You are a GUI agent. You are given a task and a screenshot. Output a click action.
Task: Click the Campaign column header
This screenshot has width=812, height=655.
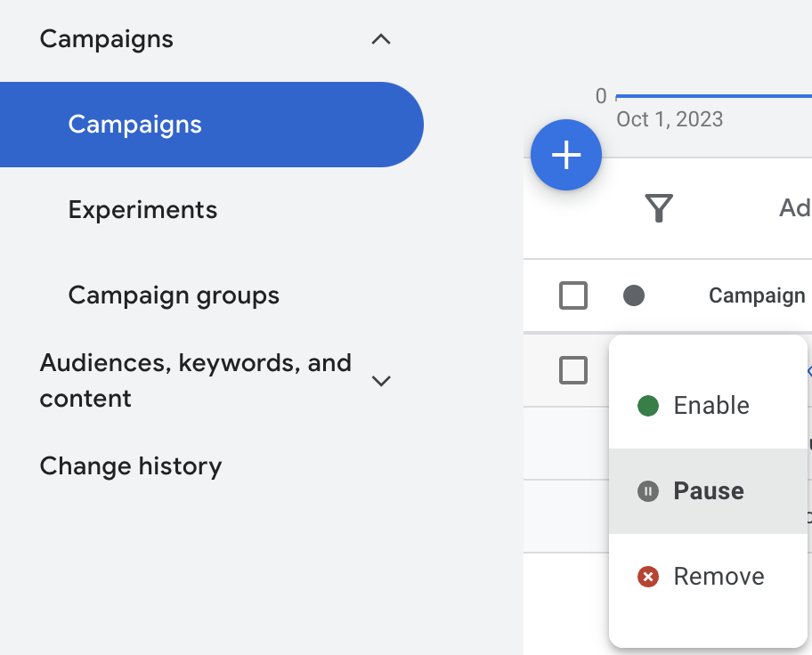click(756, 295)
